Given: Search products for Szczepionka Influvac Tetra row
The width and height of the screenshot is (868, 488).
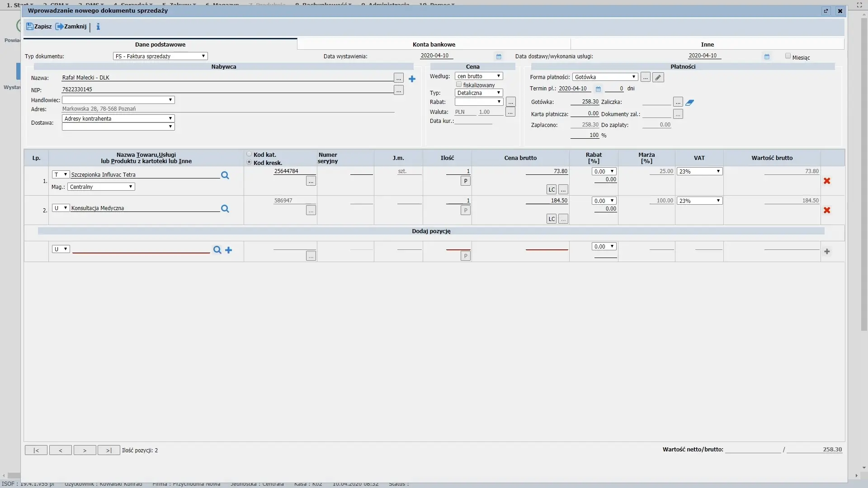Looking at the screenshot, I should pos(225,175).
